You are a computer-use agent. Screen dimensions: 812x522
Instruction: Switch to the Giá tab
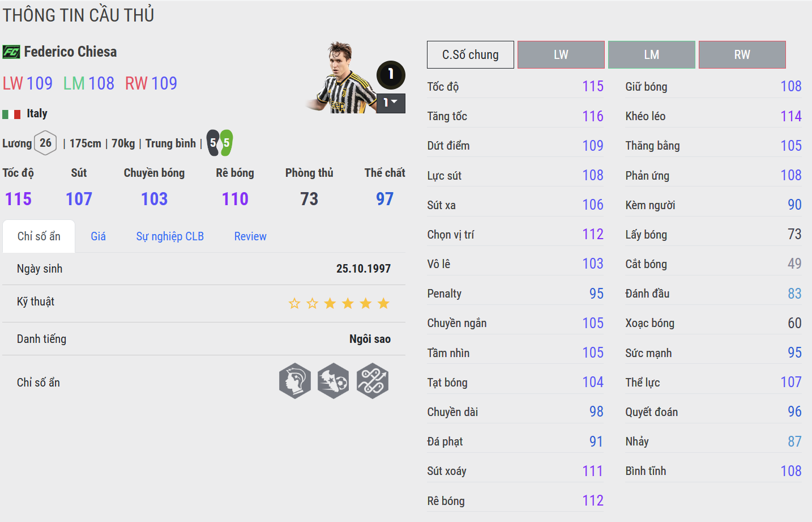tap(98, 236)
